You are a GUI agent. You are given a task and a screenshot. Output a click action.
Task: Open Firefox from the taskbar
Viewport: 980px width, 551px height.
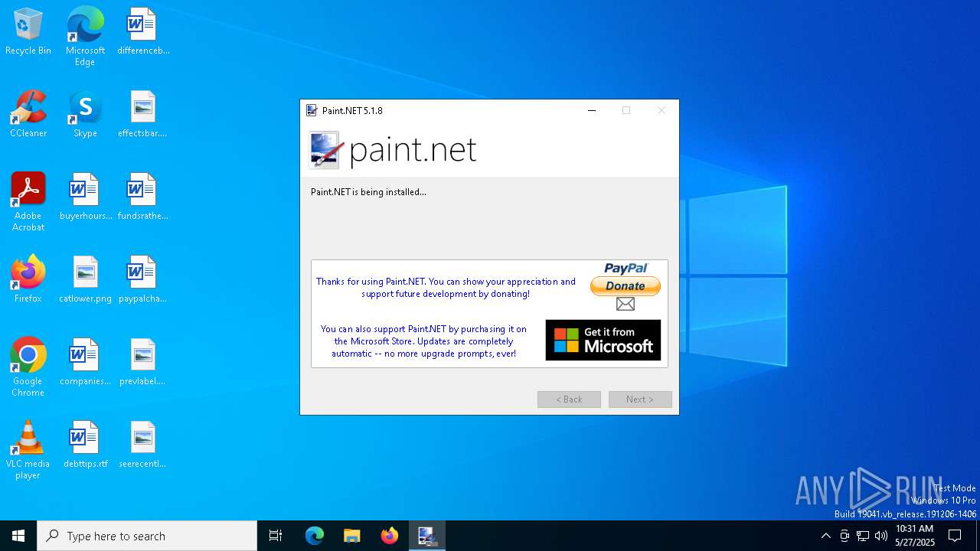pos(390,536)
